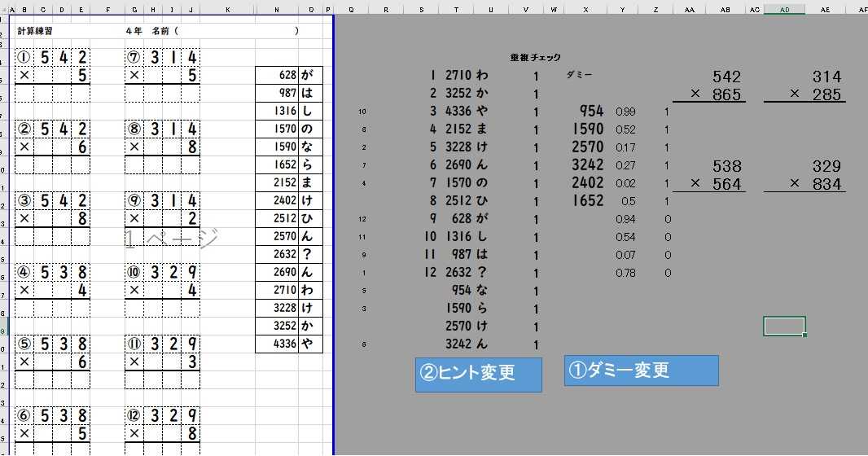Select 2710 in row 1 of the check list
Screen dimensions: 868x456
tap(458, 75)
